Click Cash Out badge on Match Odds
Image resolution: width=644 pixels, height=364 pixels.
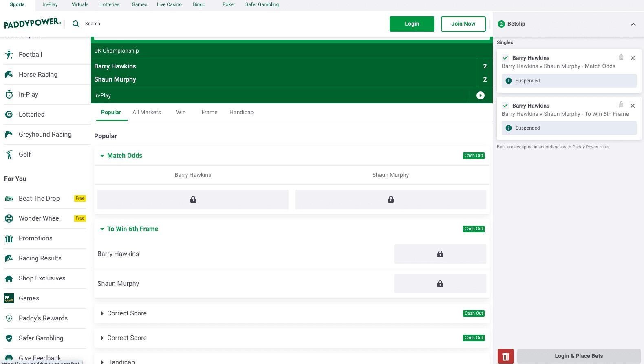click(474, 156)
